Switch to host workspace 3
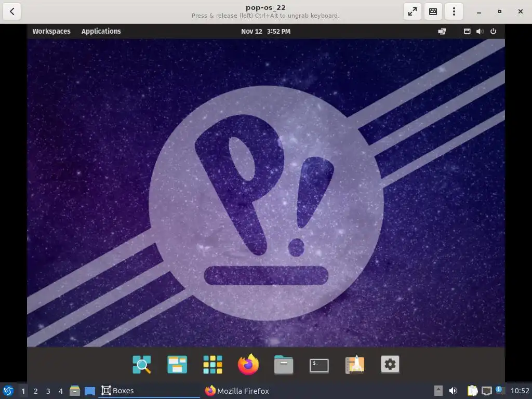 48,391
